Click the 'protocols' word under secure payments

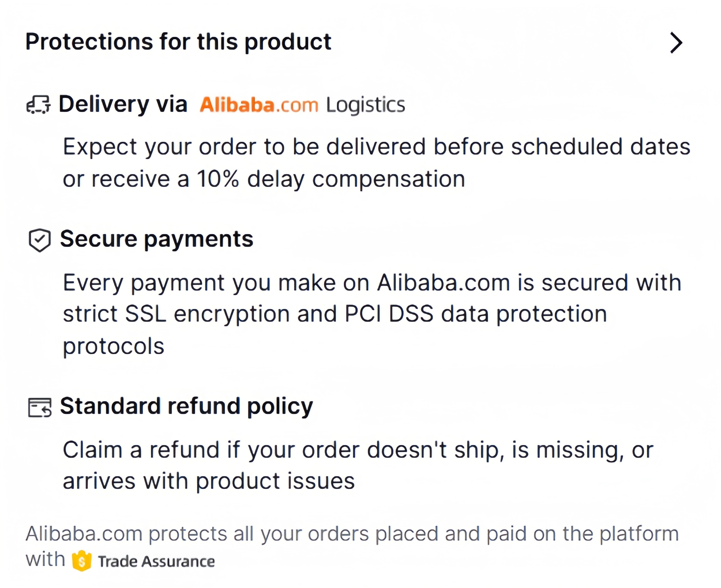(114, 346)
